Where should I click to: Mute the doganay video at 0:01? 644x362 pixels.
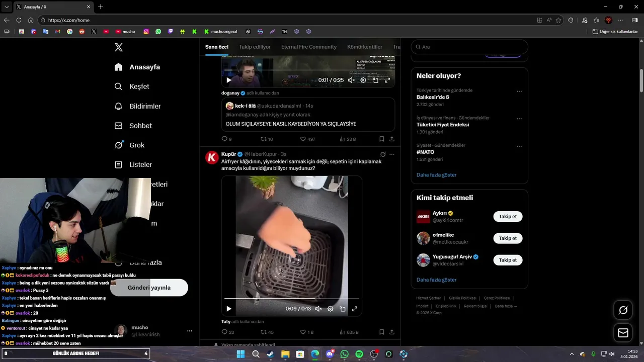click(351, 80)
